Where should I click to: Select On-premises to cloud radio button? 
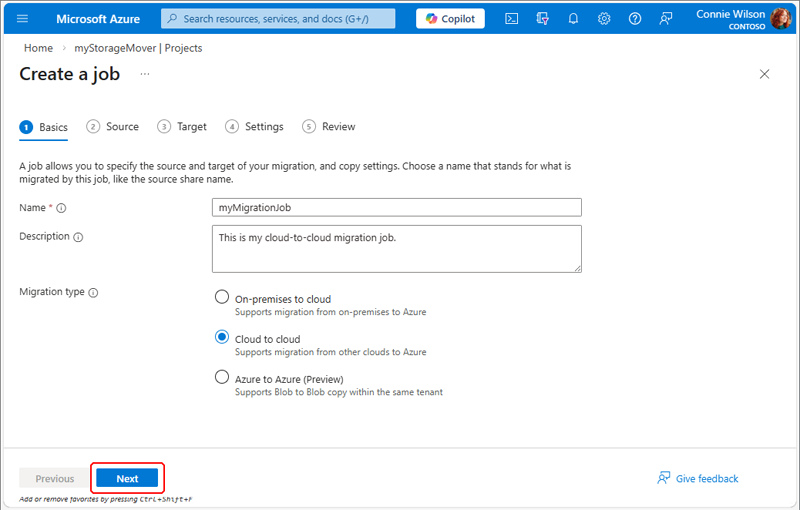222,297
